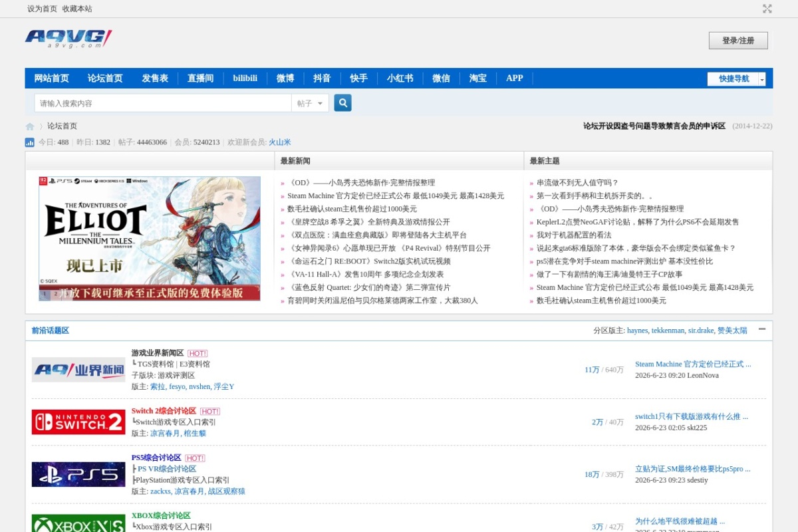Open PS5综合讨论区 forum
This screenshot has height=532, width=798.
coord(156,458)
